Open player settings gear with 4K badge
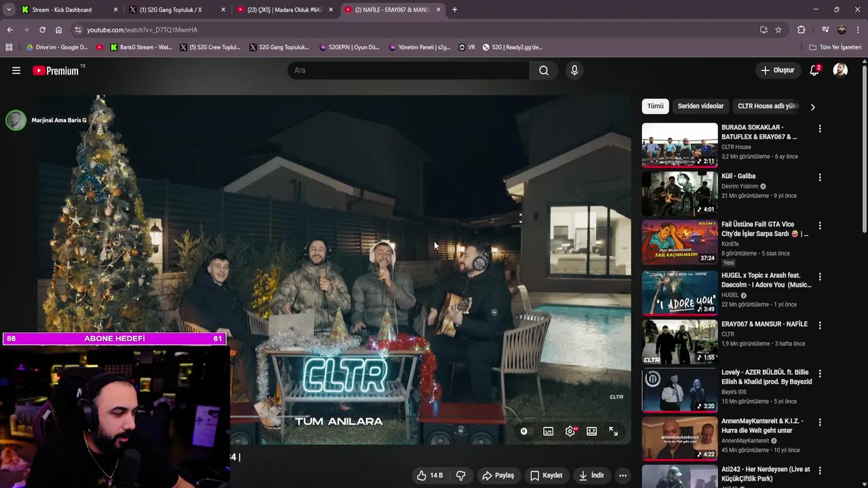This screenshot has width=868, height=488. pyautogui.click(x=570, y=431)
